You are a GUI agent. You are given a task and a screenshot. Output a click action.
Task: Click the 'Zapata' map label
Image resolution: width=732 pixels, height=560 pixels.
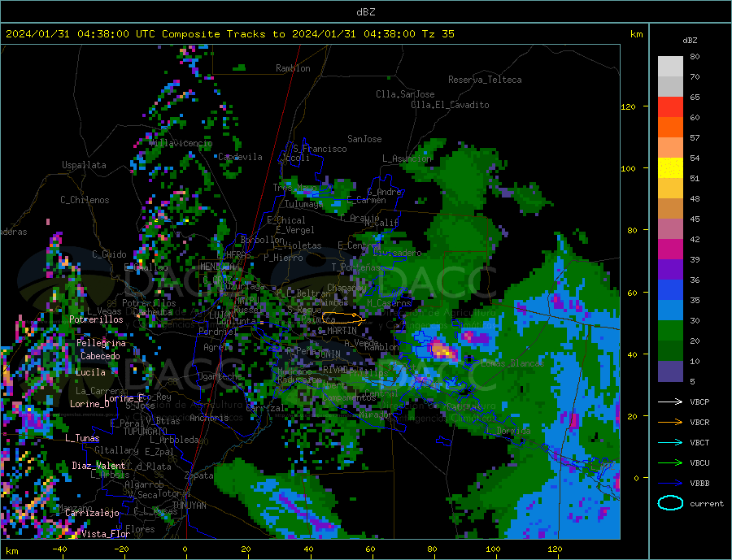(199, 475)
